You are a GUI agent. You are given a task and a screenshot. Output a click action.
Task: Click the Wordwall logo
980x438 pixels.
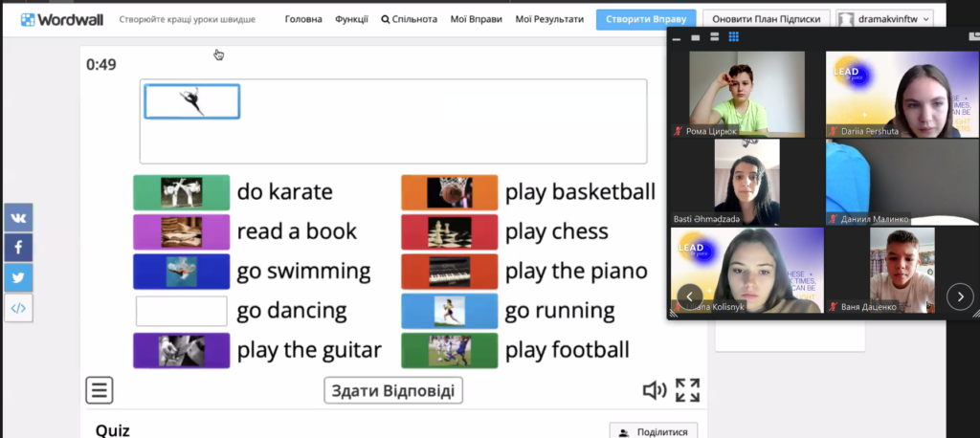point(62,19)
